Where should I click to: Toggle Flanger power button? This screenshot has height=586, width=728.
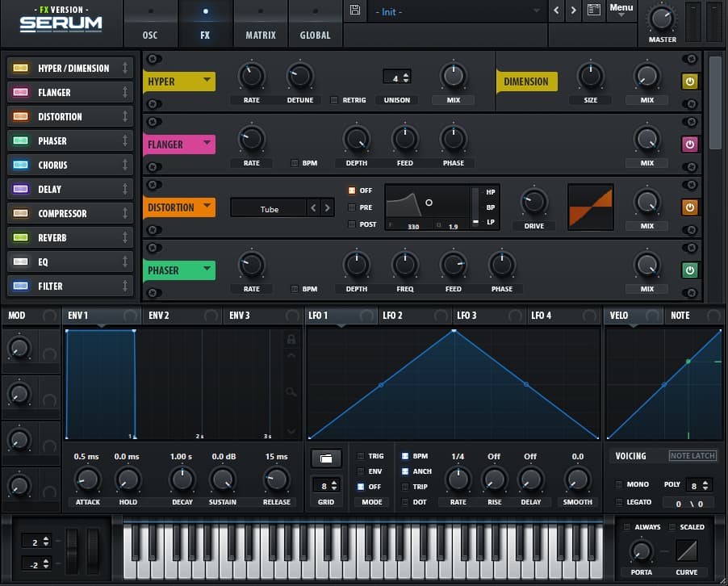point(689,144)
